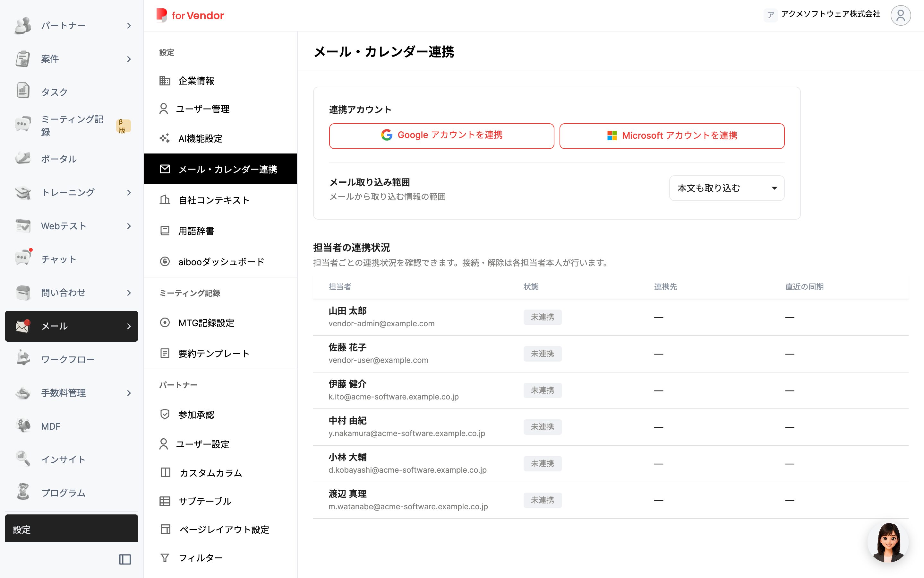The width and height of the screenshot is (924, 578).
Task: Click the table icon beside サブテーブル
Action: click(165, 501)
